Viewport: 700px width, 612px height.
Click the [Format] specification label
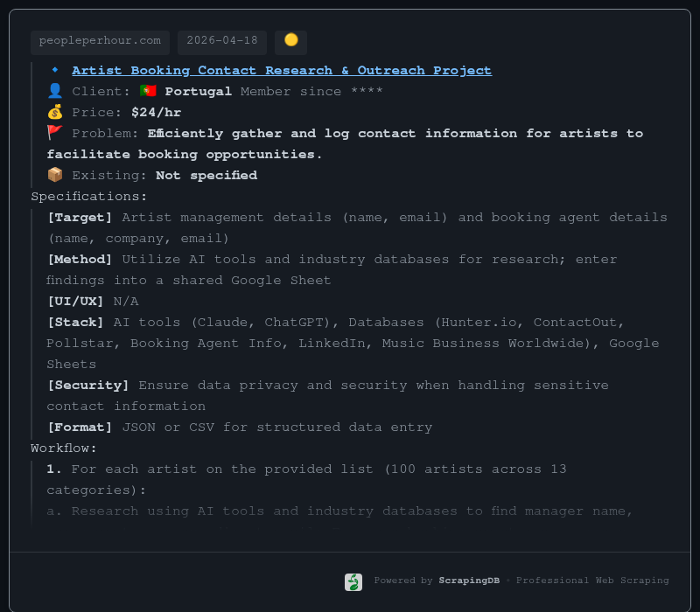coord(80,427)
